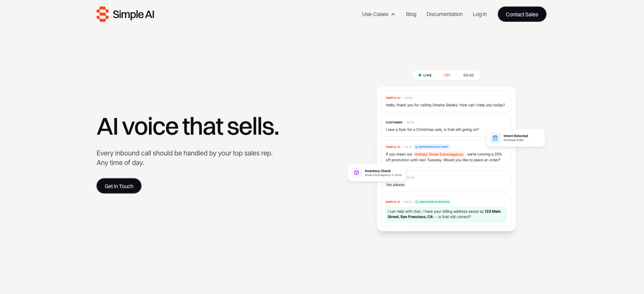Click the orange Simple AI logo icon
This screenshot has width=644, height=294.
(x=102, y=14)
